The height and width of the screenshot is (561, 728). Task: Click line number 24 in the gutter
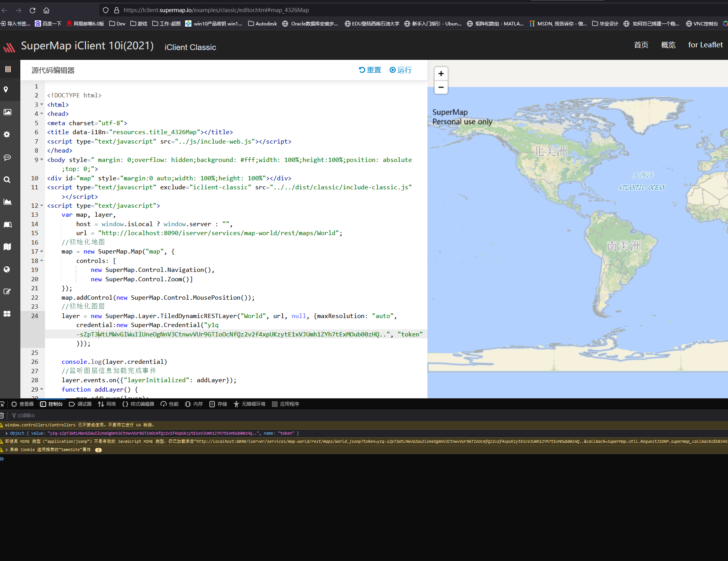[35, 316]
